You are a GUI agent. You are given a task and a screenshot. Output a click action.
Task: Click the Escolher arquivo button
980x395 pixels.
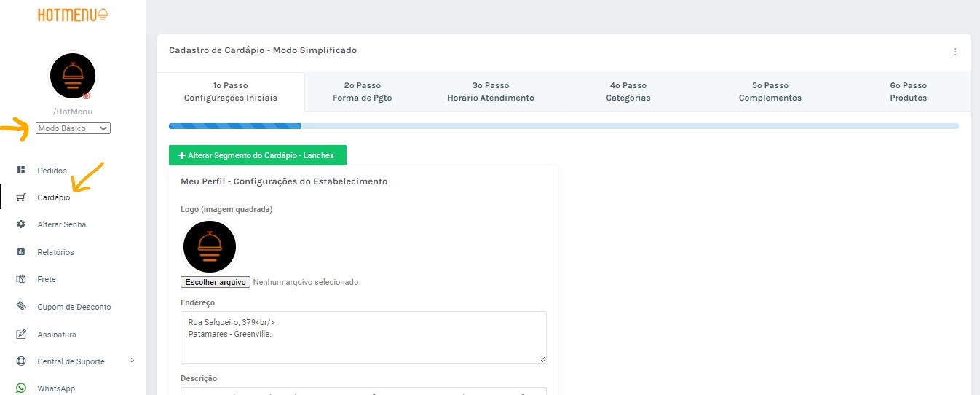[216, 282]
